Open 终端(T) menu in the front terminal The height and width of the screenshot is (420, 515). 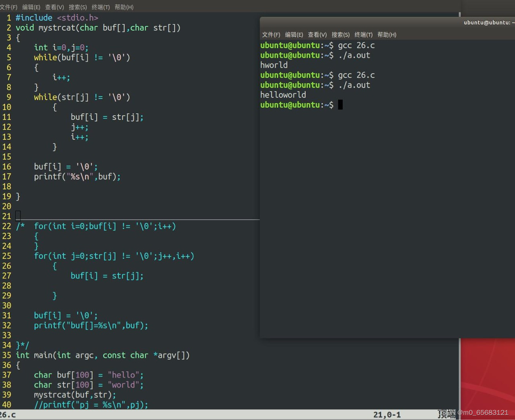coord(363,35)
